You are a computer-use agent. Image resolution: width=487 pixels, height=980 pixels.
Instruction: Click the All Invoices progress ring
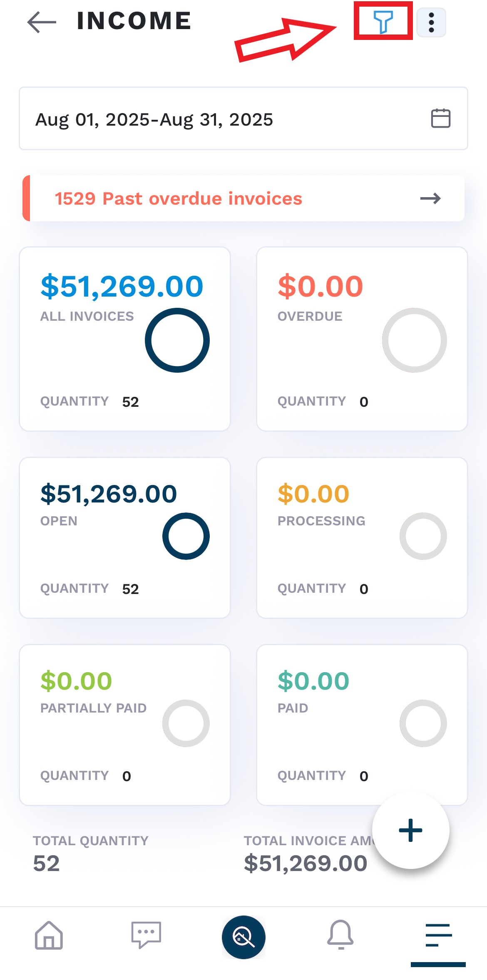[177, 340]
